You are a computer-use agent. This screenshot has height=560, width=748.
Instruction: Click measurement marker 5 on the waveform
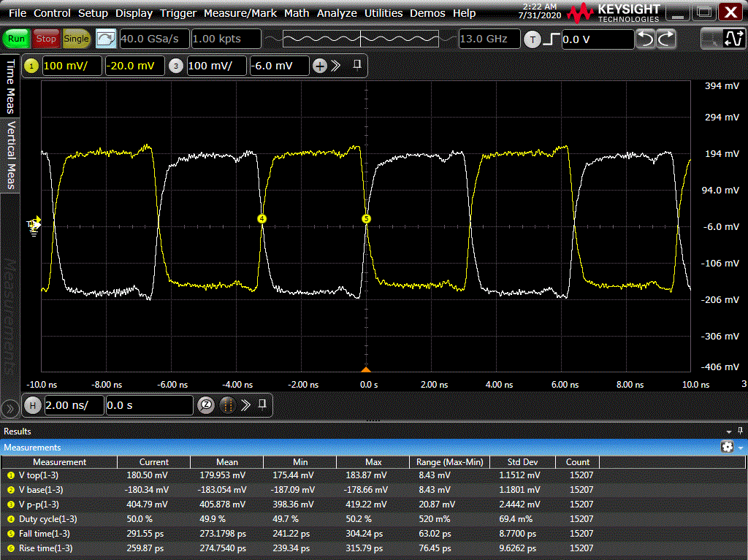[x=367, y=218]
